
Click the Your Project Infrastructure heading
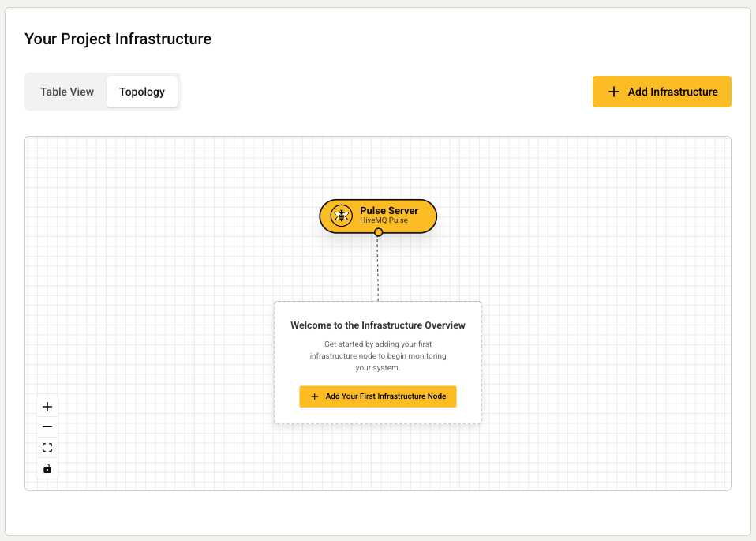[x=118, y=39]
